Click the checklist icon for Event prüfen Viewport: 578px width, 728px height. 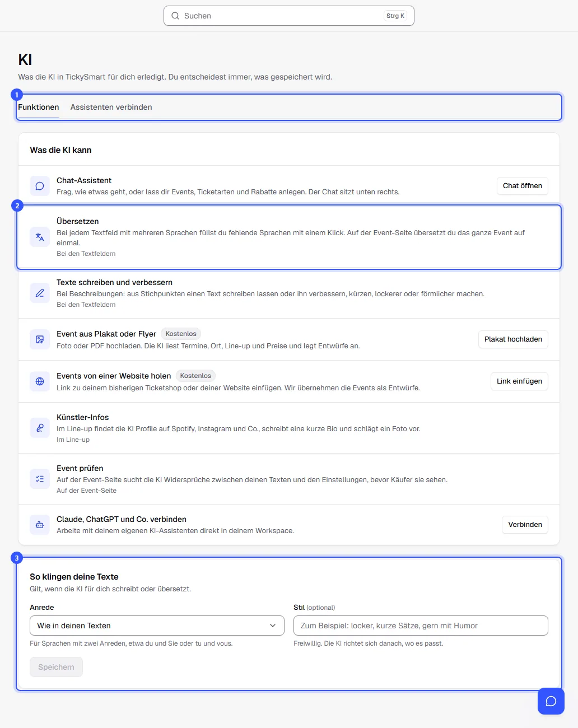pos(40,479)
